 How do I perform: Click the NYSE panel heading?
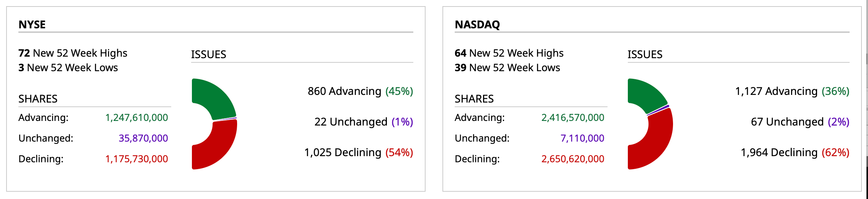point(32,24)
